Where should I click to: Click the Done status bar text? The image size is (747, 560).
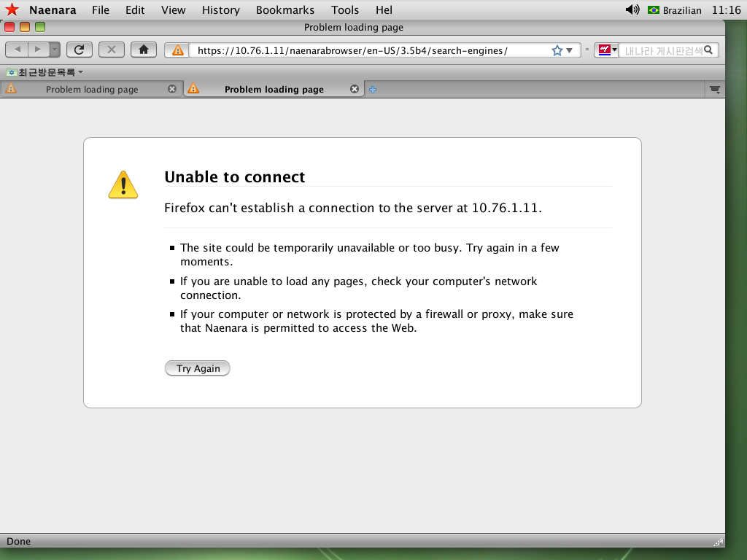[x=18, y=541]
